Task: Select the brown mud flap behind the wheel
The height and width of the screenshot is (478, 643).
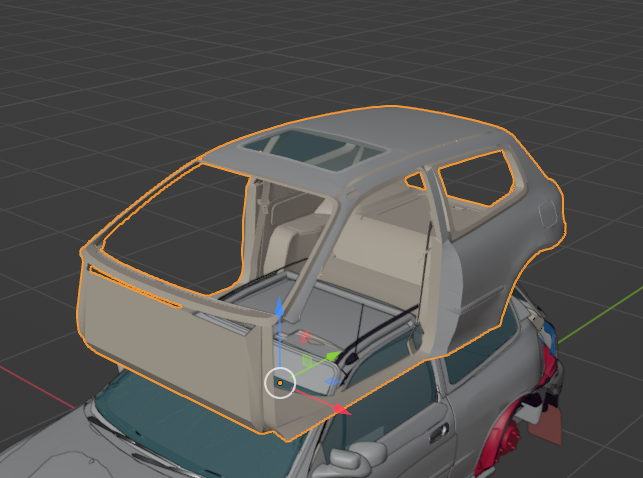Action: pyautogui.click(x=547, y=424)
